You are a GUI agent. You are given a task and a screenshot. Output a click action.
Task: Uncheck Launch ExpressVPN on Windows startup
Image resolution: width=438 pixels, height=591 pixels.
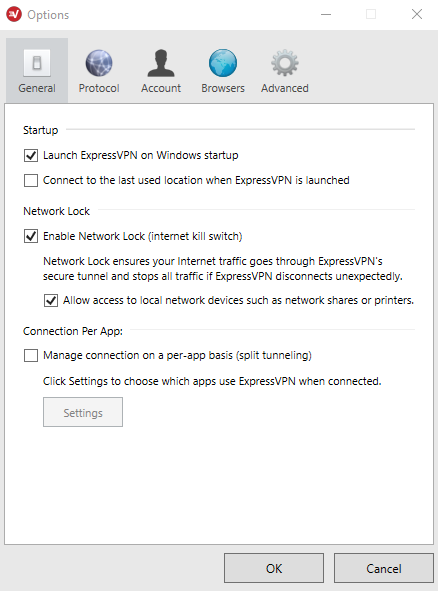31,155
